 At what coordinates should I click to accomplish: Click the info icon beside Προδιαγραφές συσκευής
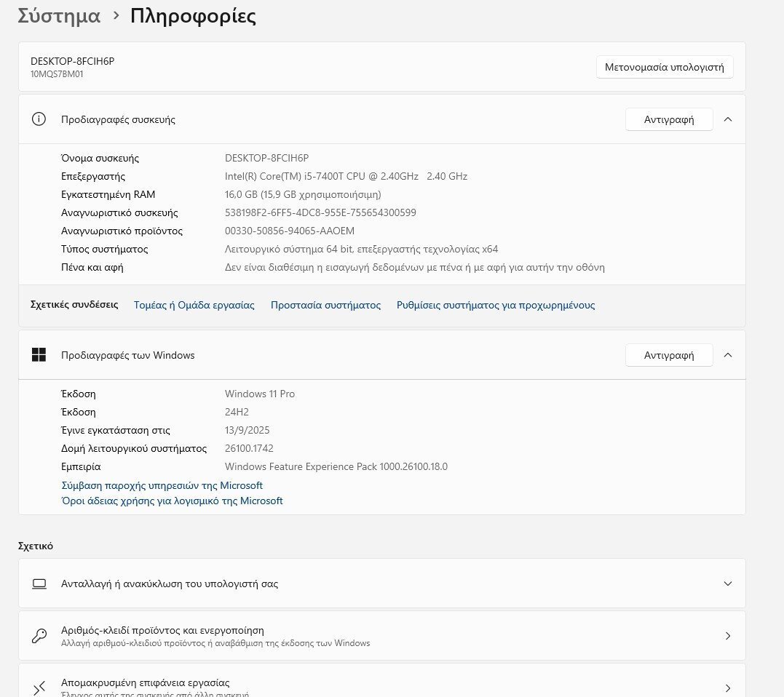39,119
